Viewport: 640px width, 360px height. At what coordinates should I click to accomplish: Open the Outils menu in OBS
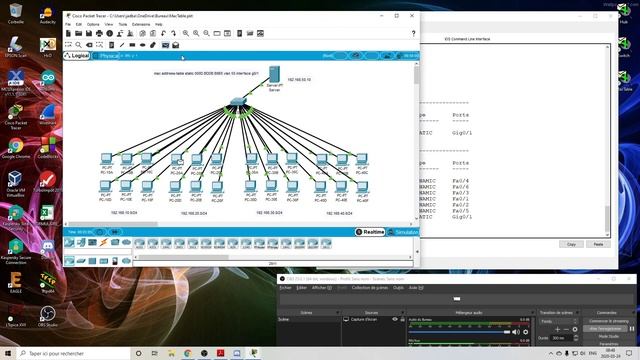point(398,288)
